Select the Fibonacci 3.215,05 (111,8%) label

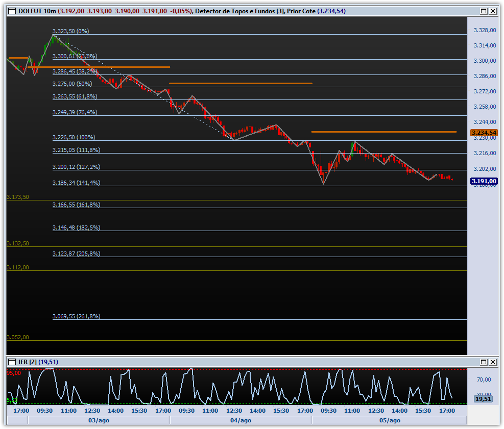77,150
